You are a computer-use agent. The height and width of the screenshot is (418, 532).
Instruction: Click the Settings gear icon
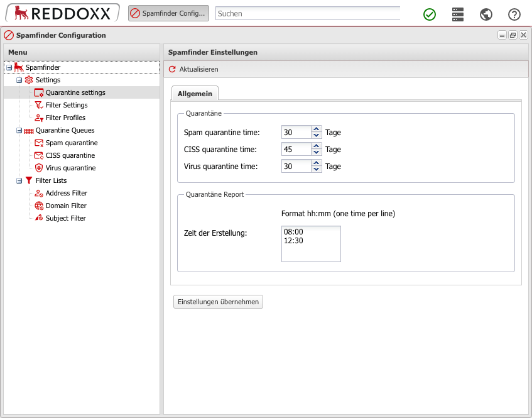point(29,80)
